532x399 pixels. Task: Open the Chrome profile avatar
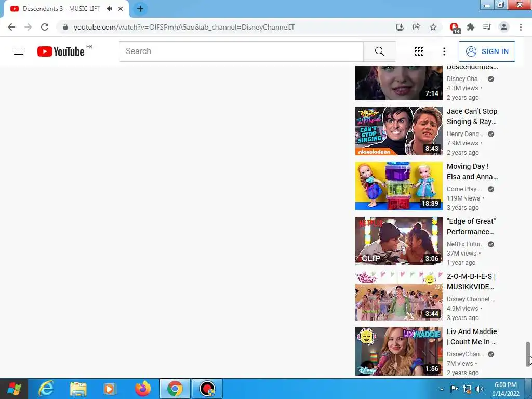[504, 27]
